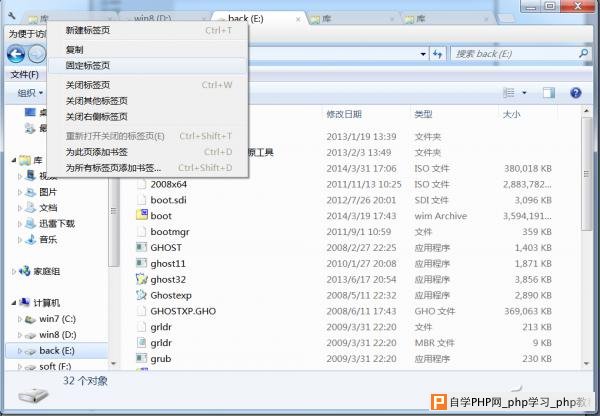Choose 新建标签页 from context menu

[x=148, y=30]
